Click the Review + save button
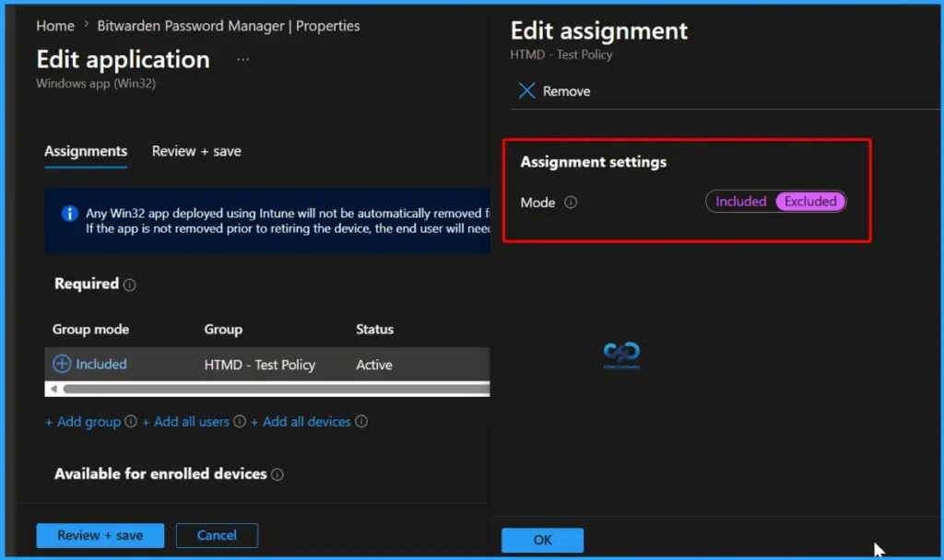 coord(100,535)
